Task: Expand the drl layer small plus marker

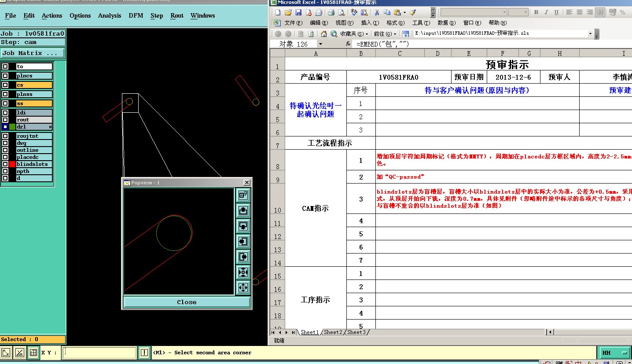Action: point(50,127)
